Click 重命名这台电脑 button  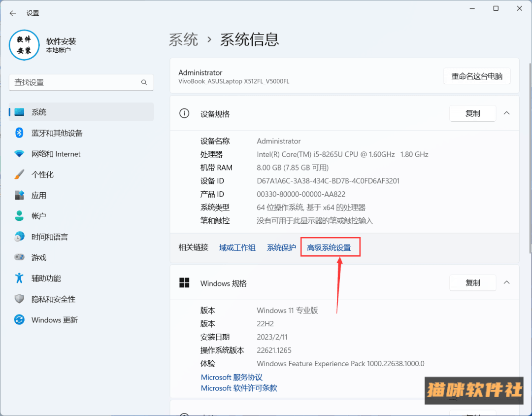point(477,76)
